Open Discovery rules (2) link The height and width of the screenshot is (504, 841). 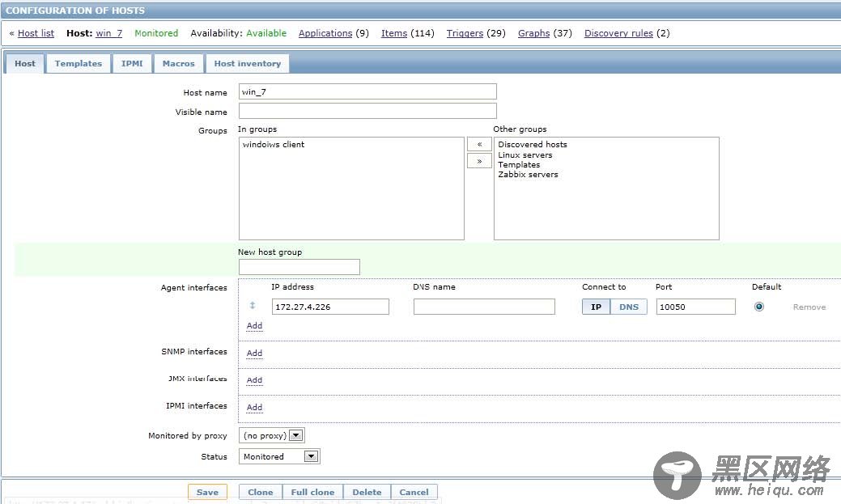[x=618, y=33]
